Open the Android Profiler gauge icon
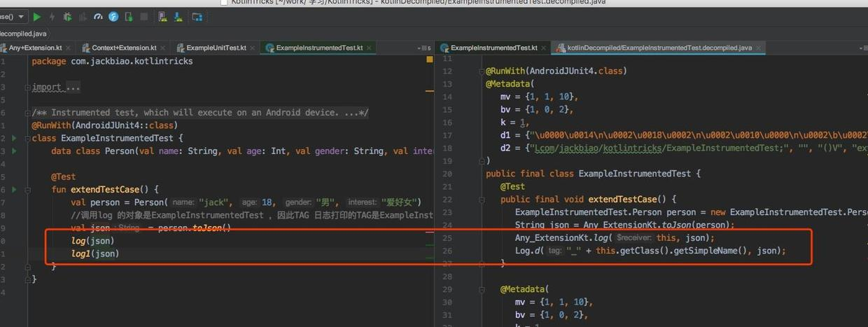Screen dimensions: 868x327 (x=98, y=17)
